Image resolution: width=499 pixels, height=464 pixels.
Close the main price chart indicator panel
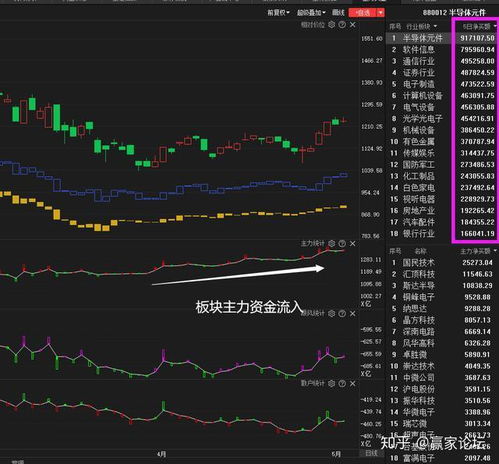[353, 25]
